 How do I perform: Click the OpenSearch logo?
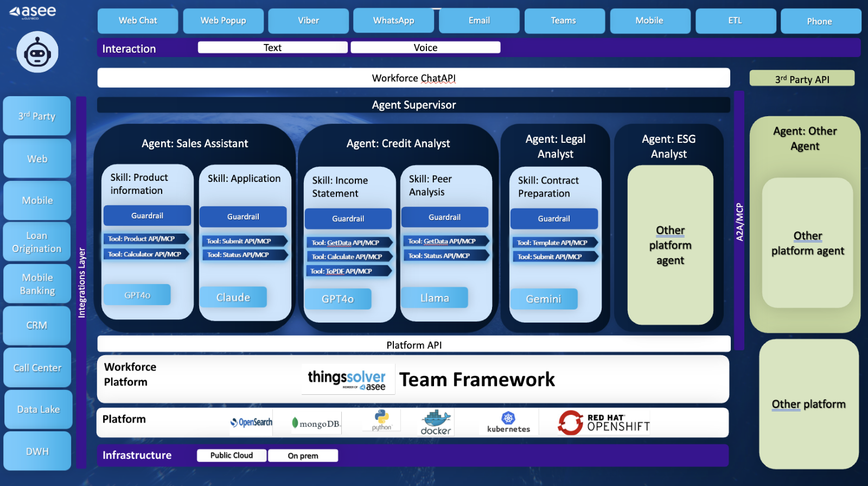pyautogui.click(x=251, y=422)
